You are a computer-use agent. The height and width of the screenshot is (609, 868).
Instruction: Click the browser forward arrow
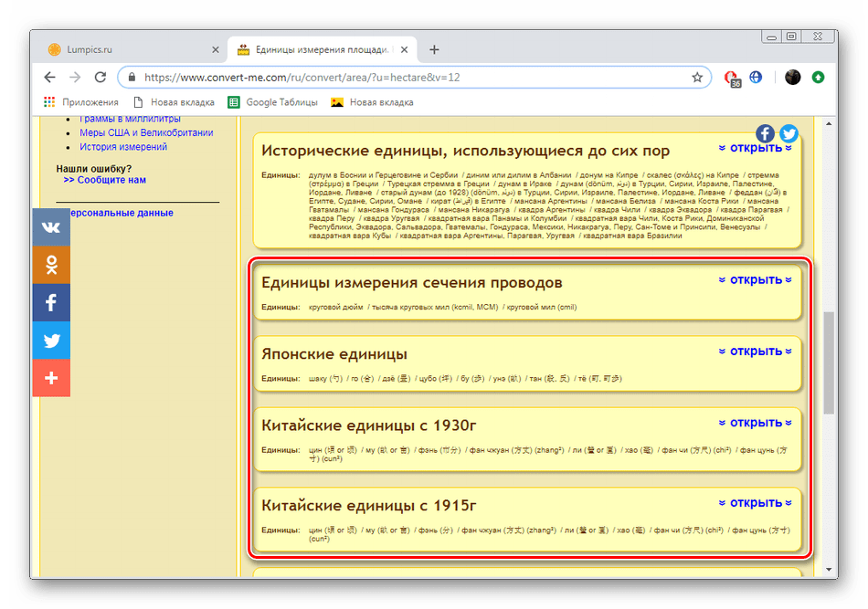(75, 78)
